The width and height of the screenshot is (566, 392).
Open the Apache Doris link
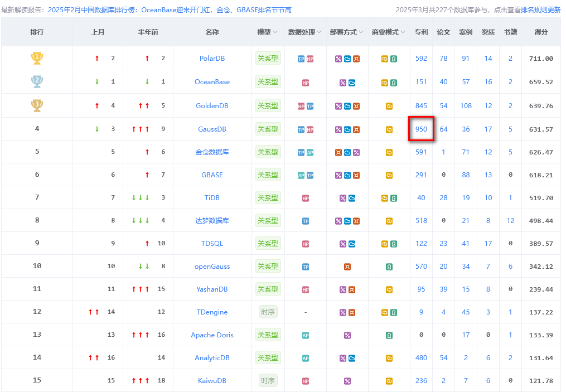pyautogui.click(x=212, y=335)
